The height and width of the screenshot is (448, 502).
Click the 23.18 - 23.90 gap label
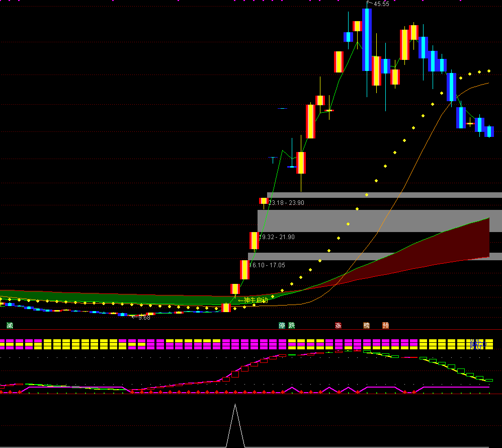pyautogui.click(x=286, y=203)
